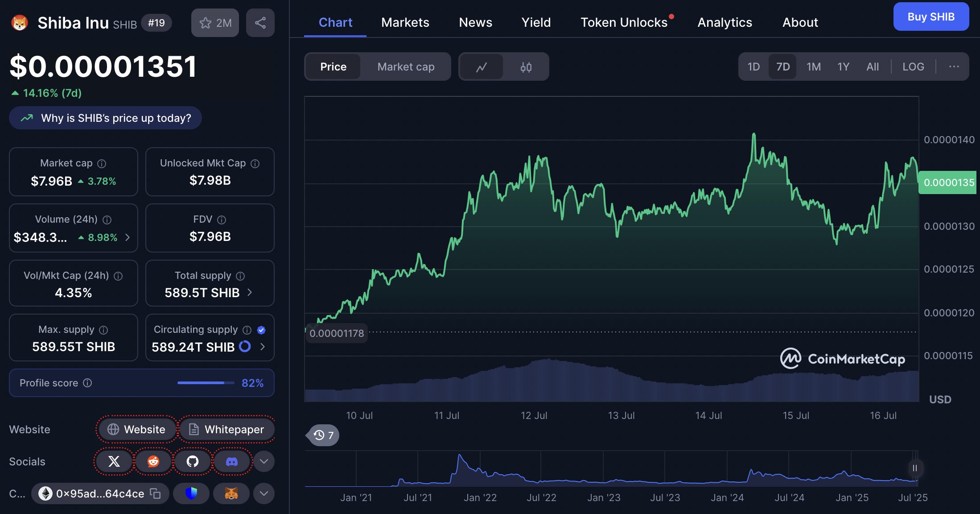Click the '589.55T SHIB' max supply value
Image resolution: width=980 pixels, height=514 pixels.
coord(74,347)
